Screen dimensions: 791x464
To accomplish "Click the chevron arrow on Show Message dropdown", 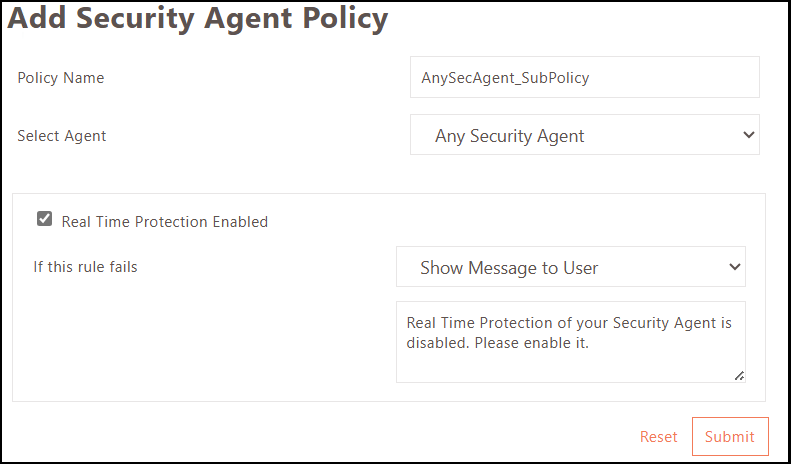I will click(735, 267).
